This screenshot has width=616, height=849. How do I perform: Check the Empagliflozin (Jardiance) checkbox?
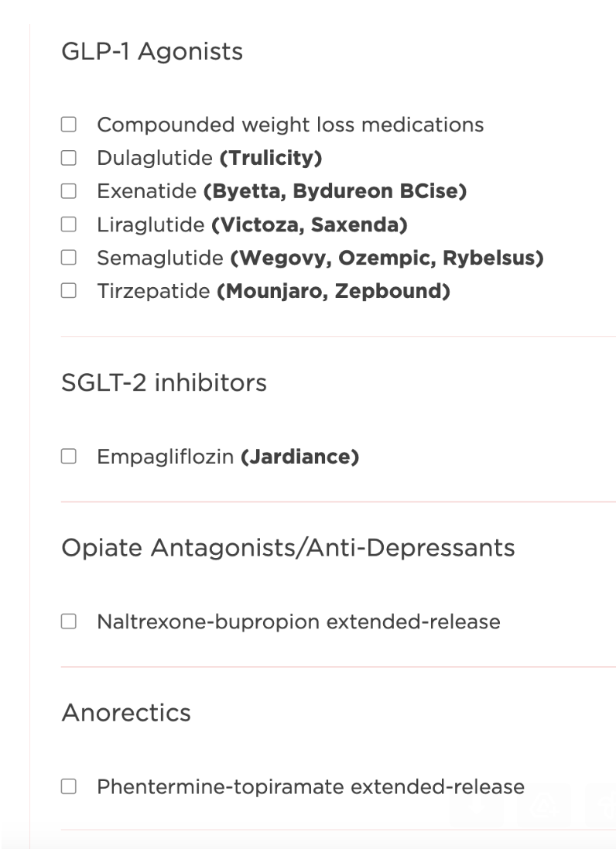69,457
